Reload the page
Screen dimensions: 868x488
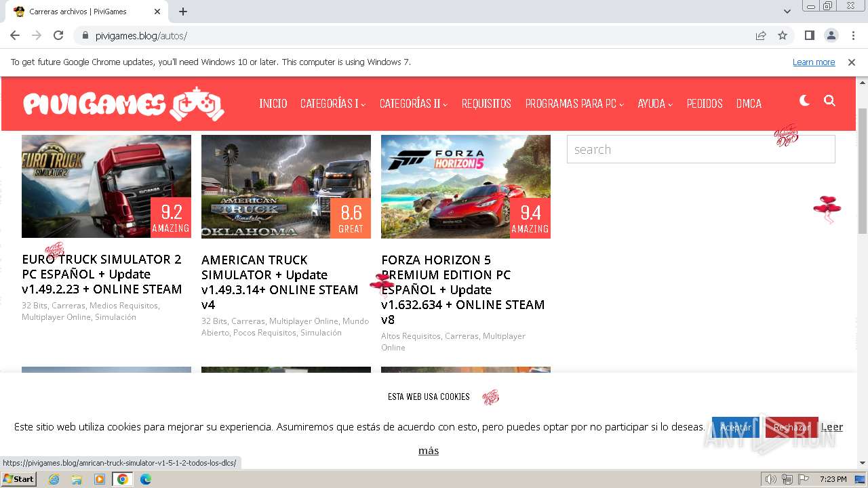click(x=58, y=35)
